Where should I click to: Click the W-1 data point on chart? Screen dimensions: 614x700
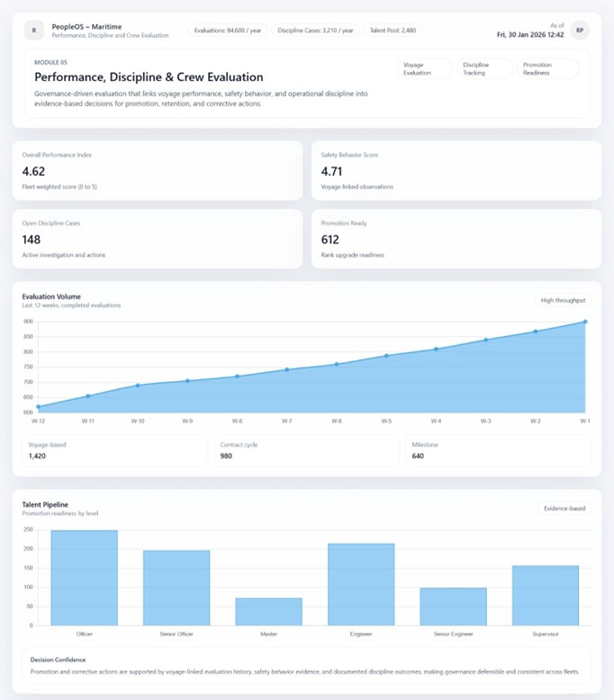[x=585, y=322]
